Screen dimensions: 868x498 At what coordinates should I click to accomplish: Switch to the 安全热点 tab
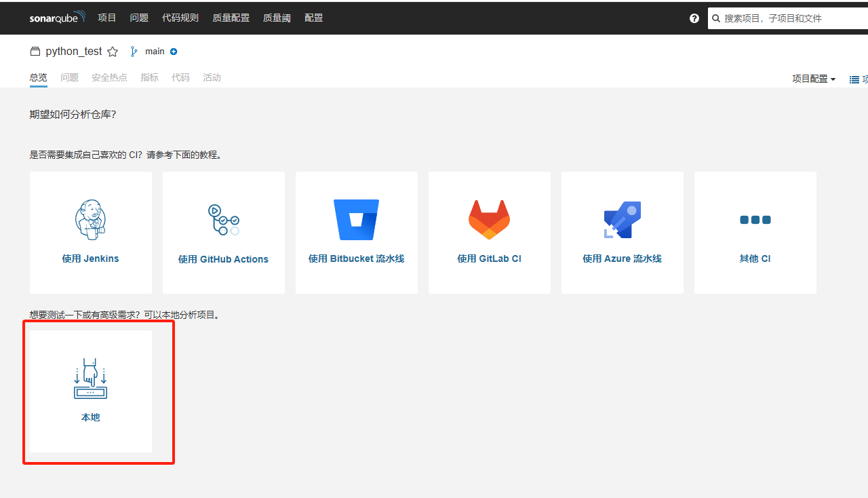(109, 77)
